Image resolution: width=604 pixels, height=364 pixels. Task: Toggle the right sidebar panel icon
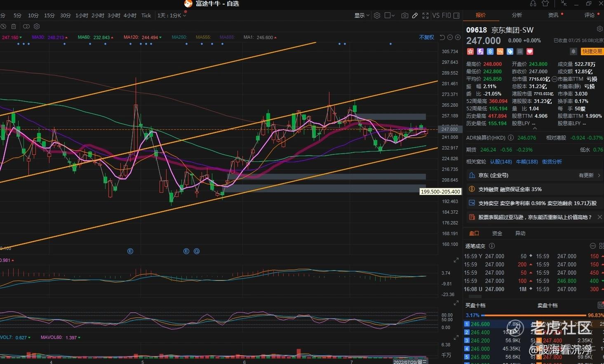456,15
